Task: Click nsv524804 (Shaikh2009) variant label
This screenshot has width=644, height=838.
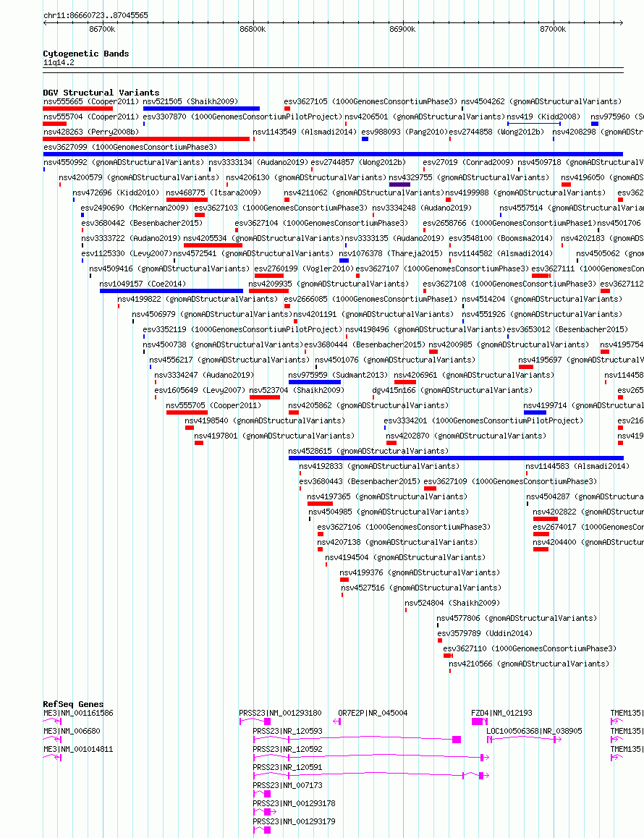Action: click(452, 604)
